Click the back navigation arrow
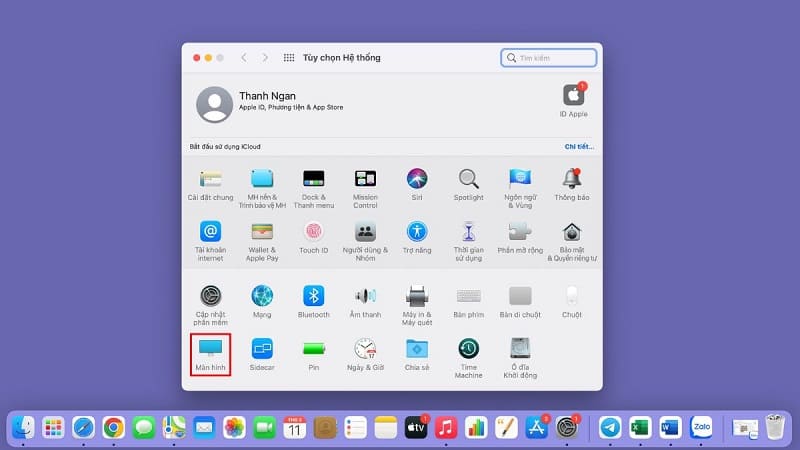Image resolution: width=800 pixels, height=450 pixels. click(244, 58)
